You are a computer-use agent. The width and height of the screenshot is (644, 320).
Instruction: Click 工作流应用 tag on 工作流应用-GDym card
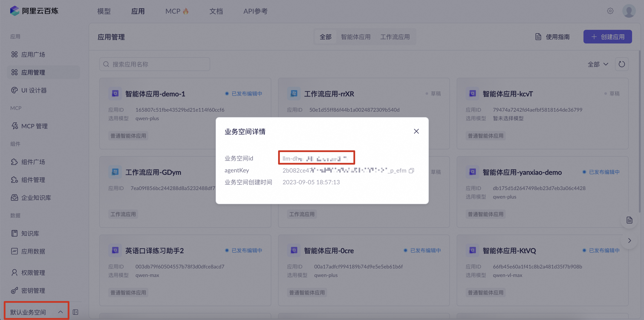pyautogui.click(x=123, y=214)
